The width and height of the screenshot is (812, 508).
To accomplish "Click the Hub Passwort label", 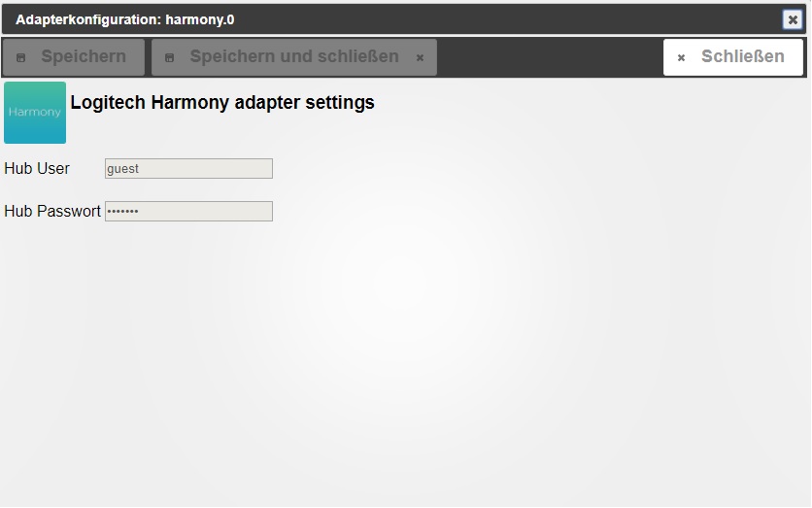I will (52, 212).
